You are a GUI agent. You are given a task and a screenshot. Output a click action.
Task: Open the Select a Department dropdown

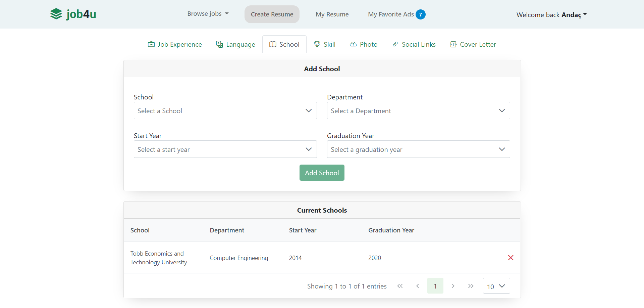click(419, 111)
